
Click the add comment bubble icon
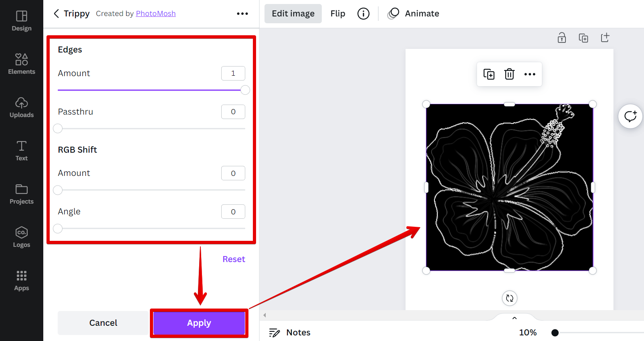point(630,116)
